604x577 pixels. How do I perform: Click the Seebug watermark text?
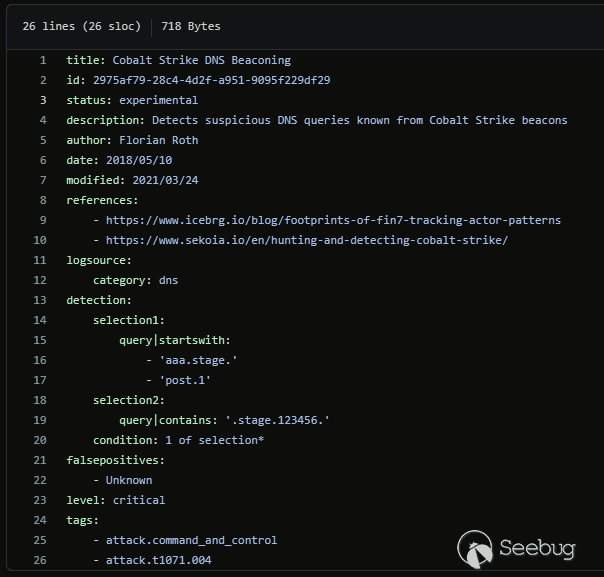(537, 549)
